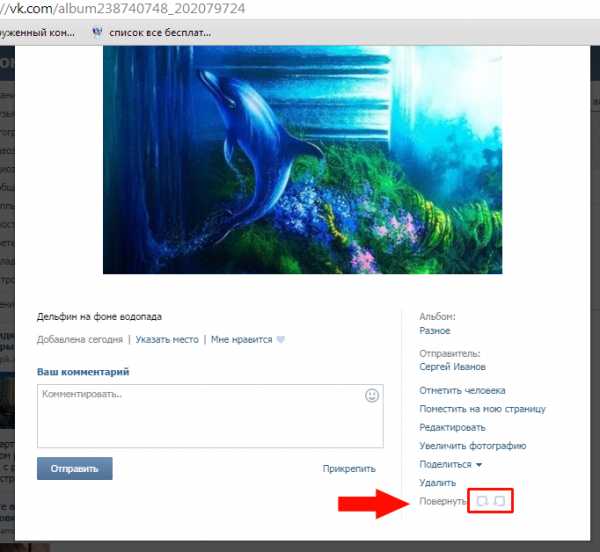
Task: Click the Прикрепить link
Action: point(349,469)
